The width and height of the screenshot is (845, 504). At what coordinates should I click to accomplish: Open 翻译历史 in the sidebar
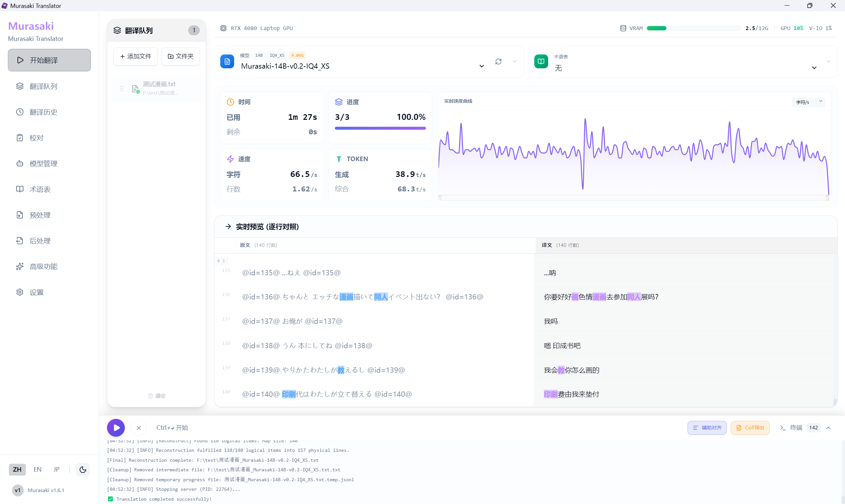(x=43, y=112)
